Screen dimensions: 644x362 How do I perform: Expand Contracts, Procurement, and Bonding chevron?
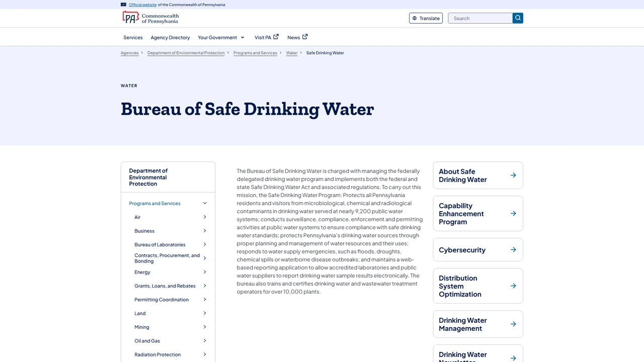click(x=205, y=258)
